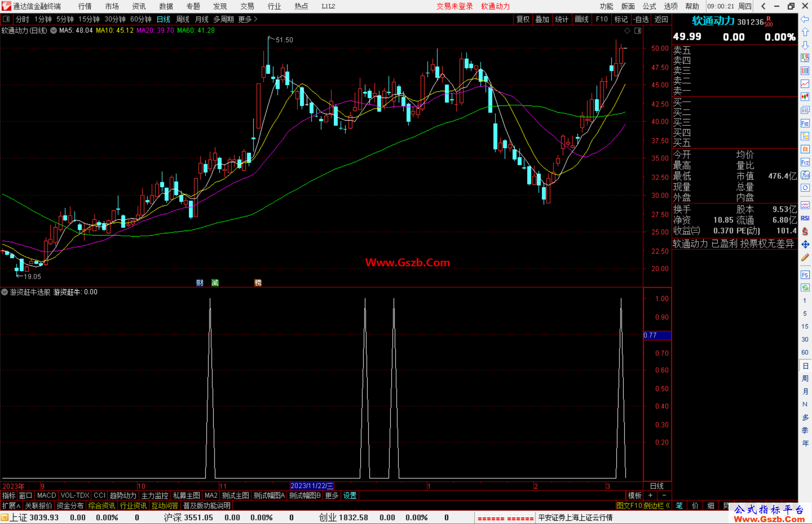Open the 模板 template menu
This screenshot has height=524, width=812.
635,495
